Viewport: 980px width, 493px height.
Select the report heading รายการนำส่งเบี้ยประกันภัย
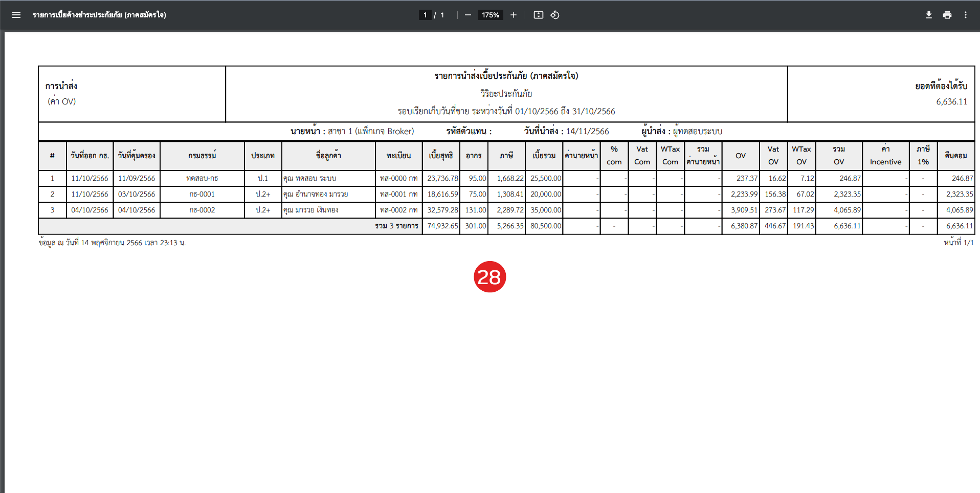506,76
